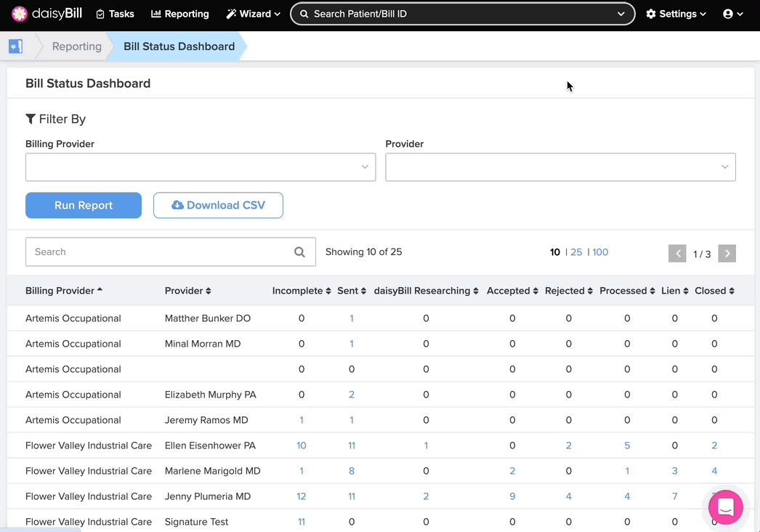Sort by Rejected column
This screenshot has width=760, height=532.
click(568, 291)
